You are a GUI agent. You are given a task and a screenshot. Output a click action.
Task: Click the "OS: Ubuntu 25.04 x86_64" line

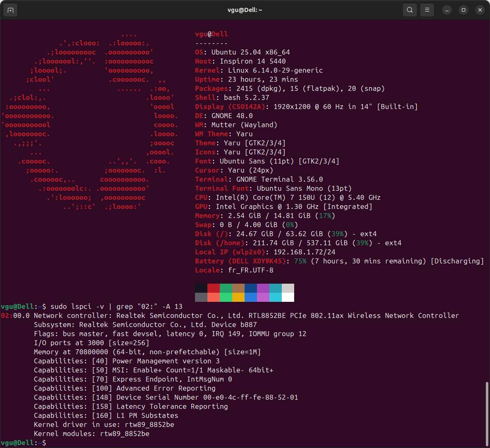[243, 52]
